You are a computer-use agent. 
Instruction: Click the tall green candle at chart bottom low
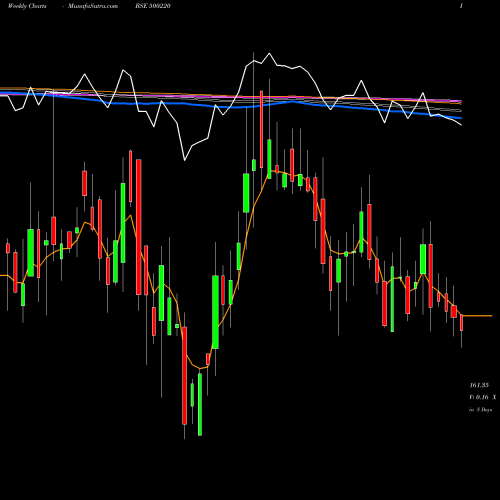coord(200,404)
